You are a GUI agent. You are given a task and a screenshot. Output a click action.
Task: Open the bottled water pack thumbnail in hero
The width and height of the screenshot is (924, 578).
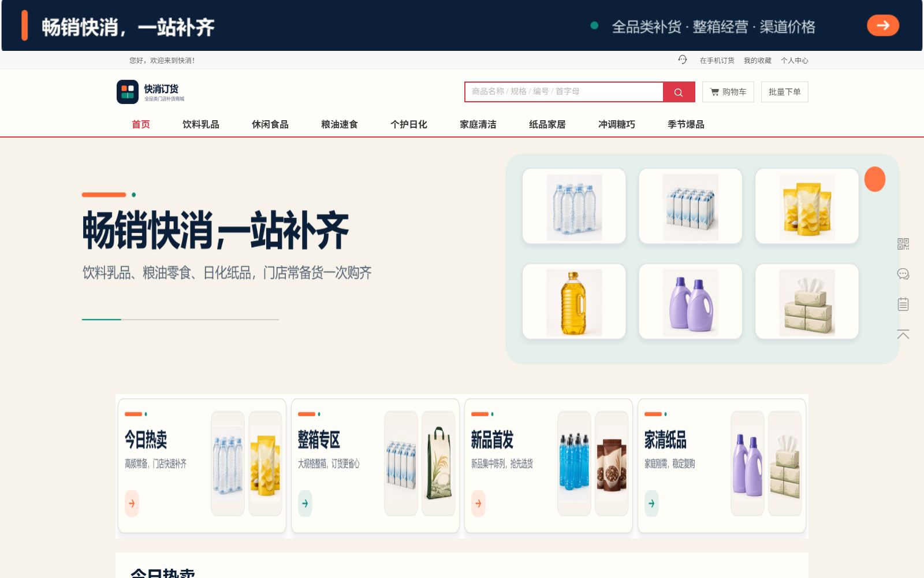click(x=574, y=206)
